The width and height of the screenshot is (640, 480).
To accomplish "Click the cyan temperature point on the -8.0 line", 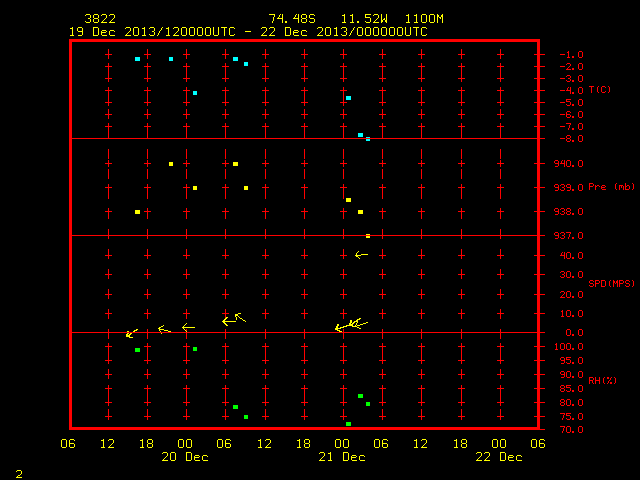I will click(368, 139).
